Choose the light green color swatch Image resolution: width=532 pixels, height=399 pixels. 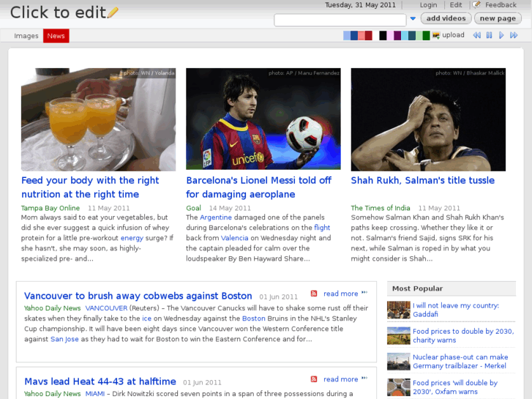click(419, 35)
